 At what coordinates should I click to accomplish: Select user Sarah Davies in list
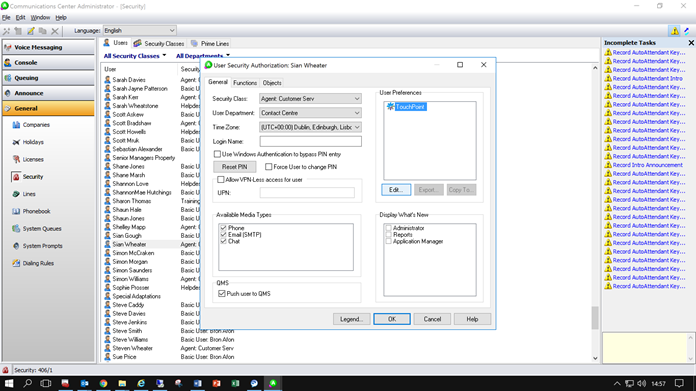click(x=129, y=80)
